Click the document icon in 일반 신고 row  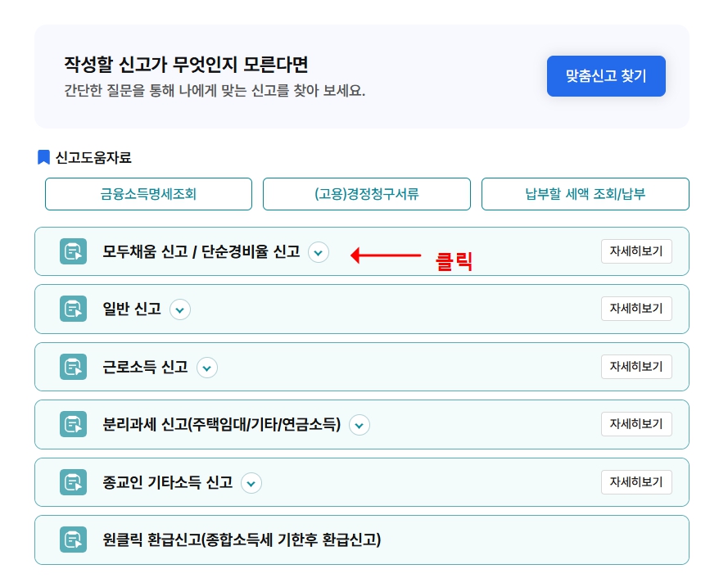coord(74,309)
